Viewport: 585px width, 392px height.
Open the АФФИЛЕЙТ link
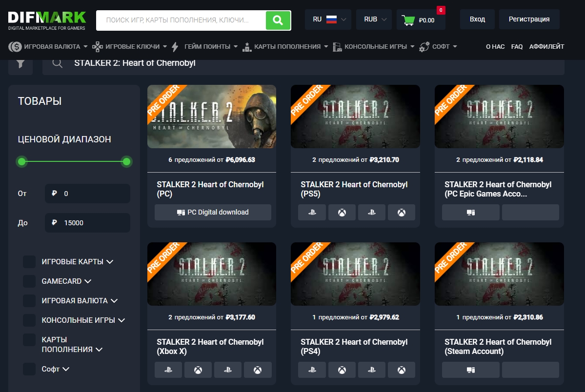pyautogui.click(x=546, y=47)
